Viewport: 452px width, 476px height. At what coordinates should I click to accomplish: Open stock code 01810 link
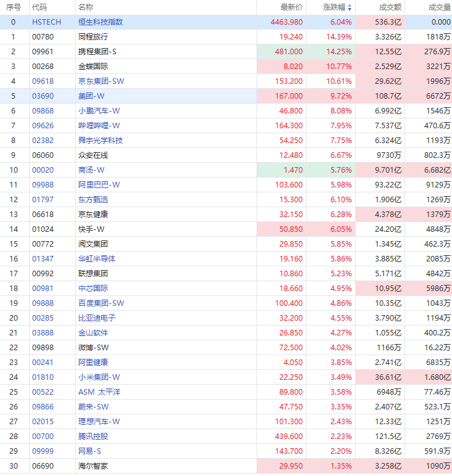pyautogui.click(x=43, y=377)
